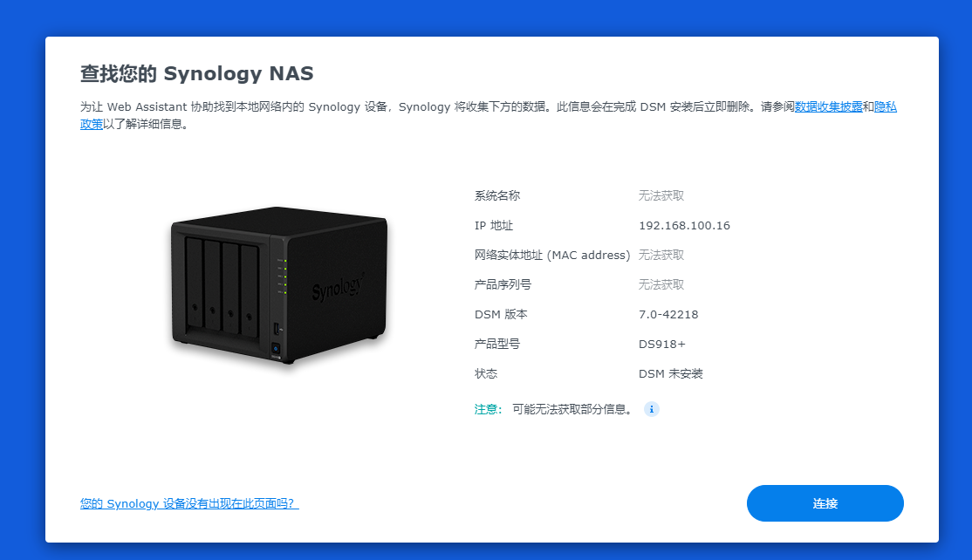Open the 隐私政策 privacy policy link
The width and height of the screenshot is (972, 560).
886,106
